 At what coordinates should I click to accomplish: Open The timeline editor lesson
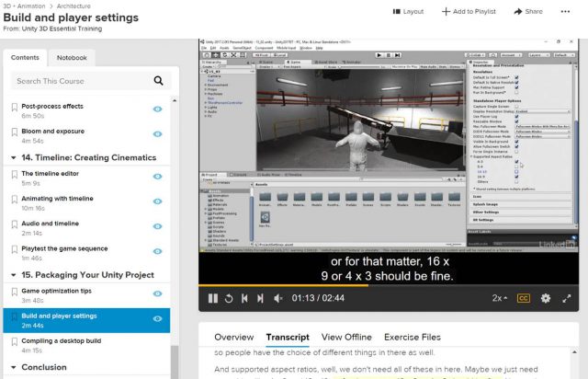pos(50,174)
